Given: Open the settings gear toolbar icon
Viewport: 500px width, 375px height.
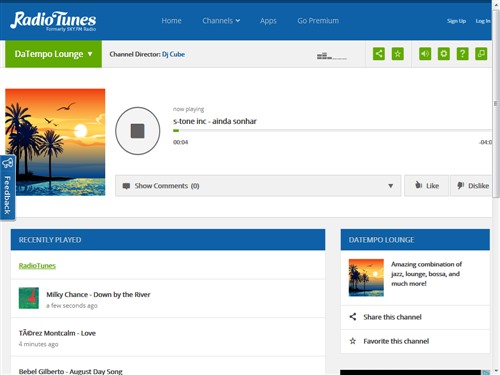Looking at the screenshot, I should point(443,54).
